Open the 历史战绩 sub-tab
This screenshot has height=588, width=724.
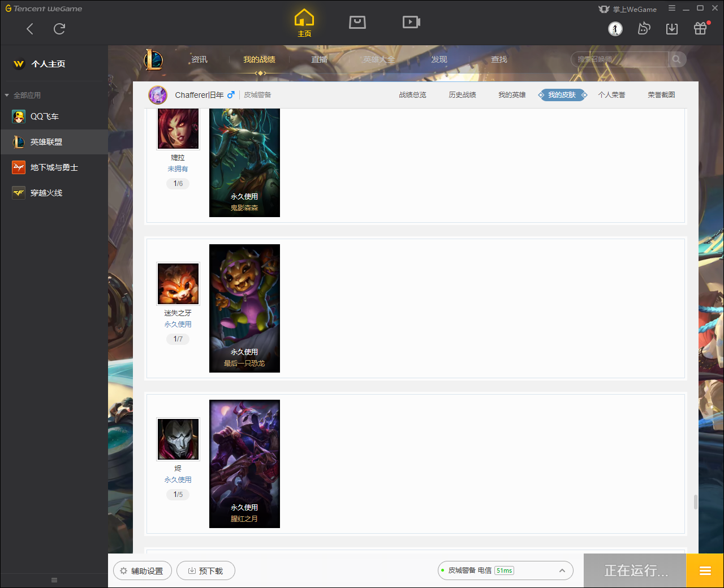(x=462, y=95)
